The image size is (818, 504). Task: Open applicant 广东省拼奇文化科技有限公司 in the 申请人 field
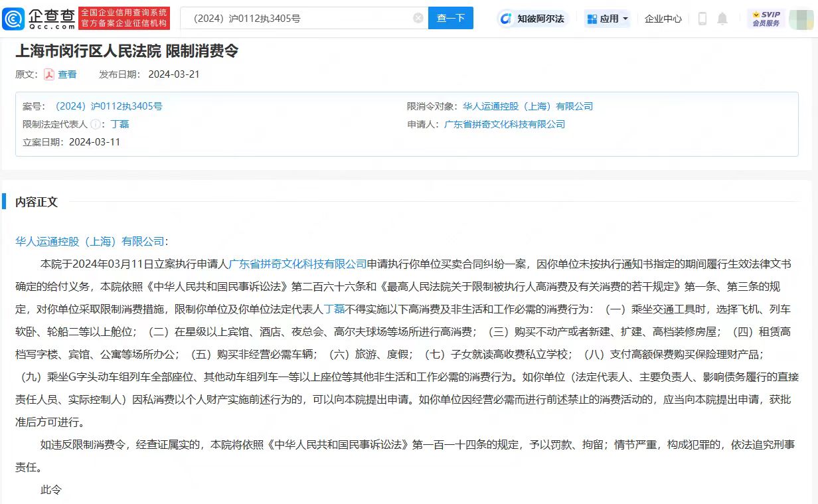point(505,124)
